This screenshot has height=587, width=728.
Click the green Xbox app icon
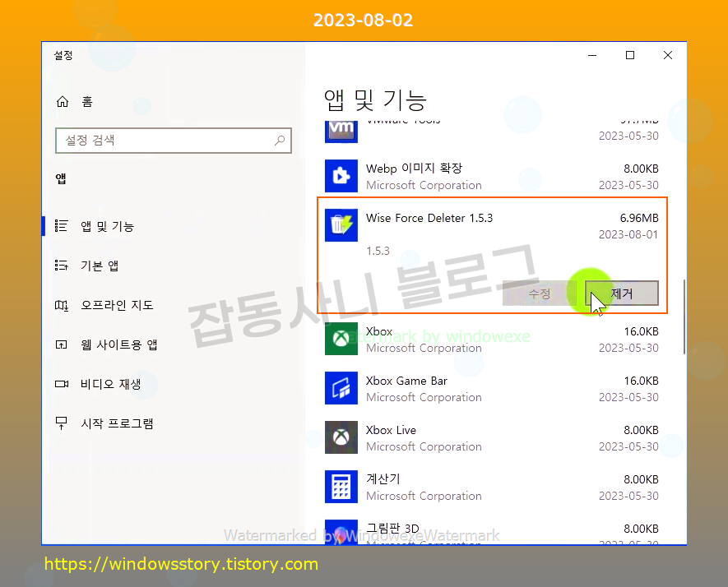tap(341, 339)
